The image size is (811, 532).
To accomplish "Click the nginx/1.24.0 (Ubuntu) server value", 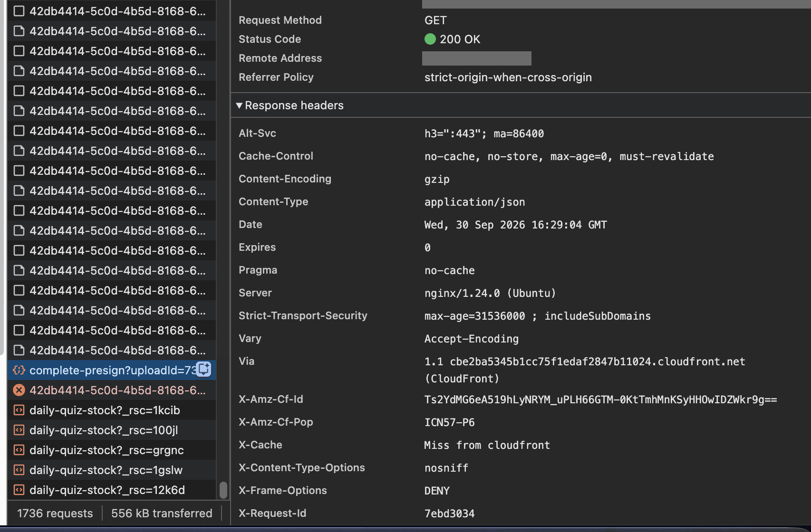I will pyautogui.click(x=490, y=293).
